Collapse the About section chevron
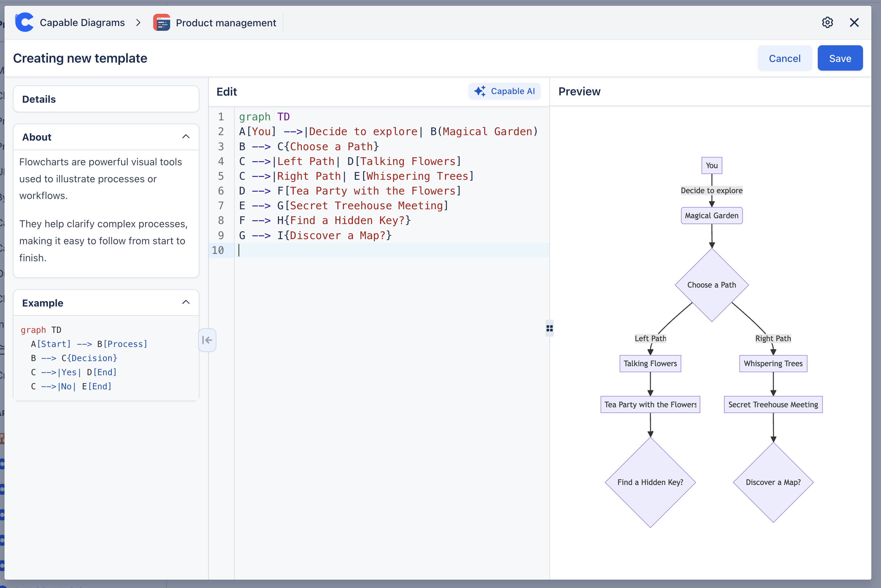 pos(186,137)
